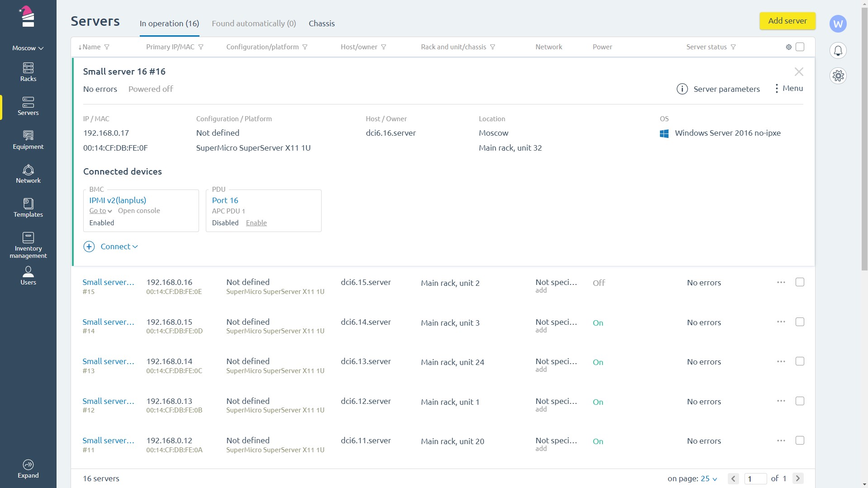Image resolution: width=868 pixels, height=488 pixels.
Task: Go to next page arrow
Action: point(798,479)
